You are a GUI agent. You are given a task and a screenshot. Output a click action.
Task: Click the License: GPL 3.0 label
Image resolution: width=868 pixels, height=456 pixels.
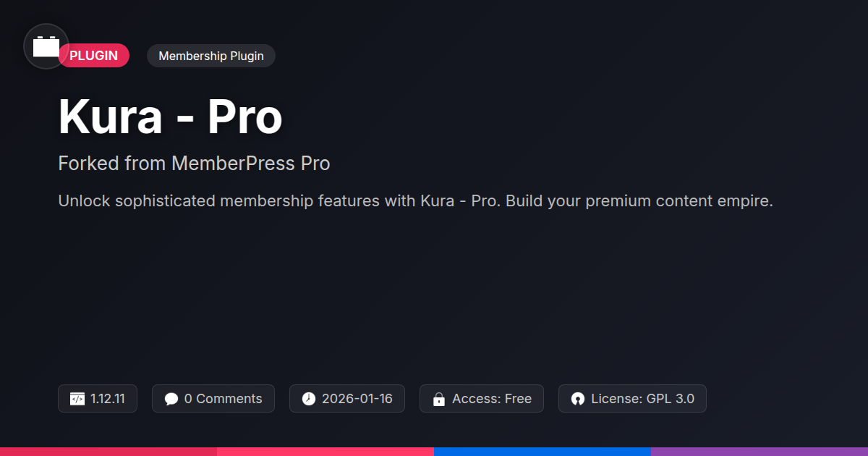point(642,399)
